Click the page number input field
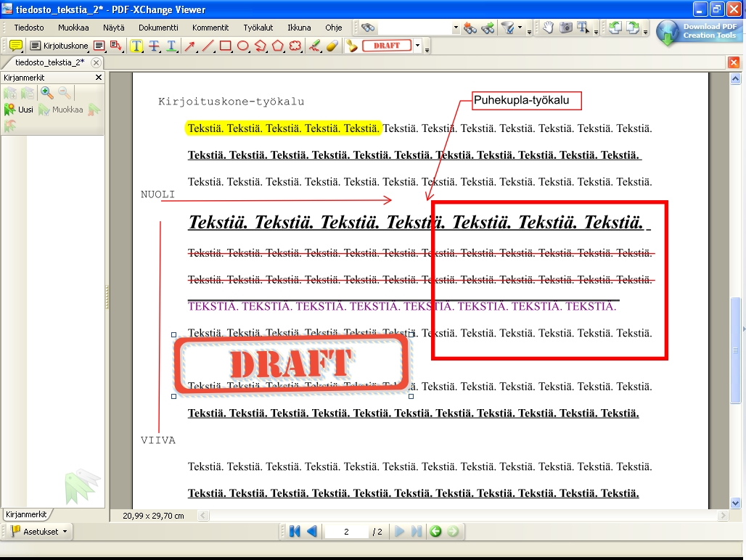The image size is (746, 560). pyautogui.click(x=346, y=532)
